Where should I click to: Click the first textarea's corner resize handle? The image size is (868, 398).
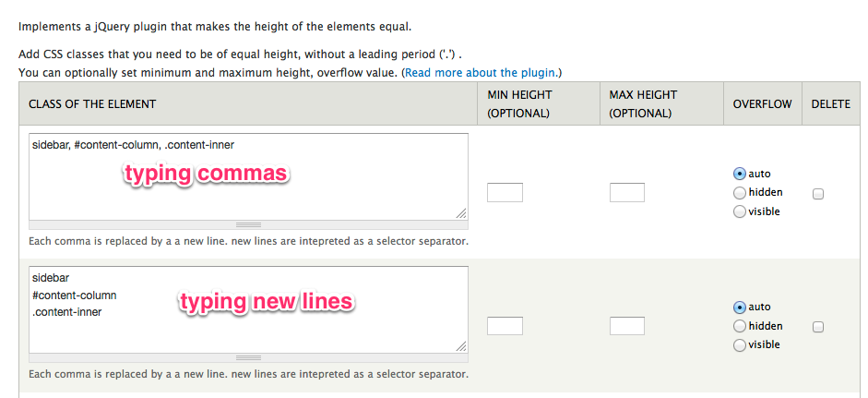(x=461, y=213)
